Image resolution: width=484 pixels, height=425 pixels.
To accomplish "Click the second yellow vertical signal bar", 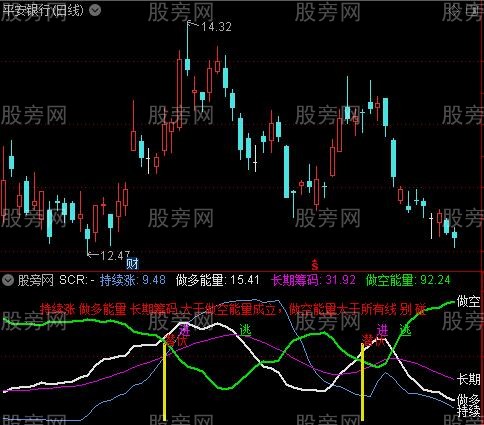I will [x=362, y=382].
